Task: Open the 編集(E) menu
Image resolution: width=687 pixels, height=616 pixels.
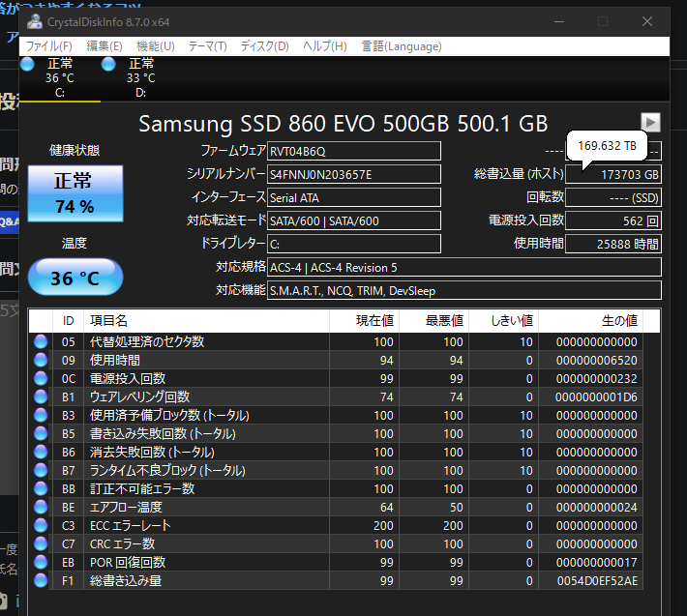Action: [105, 46]
